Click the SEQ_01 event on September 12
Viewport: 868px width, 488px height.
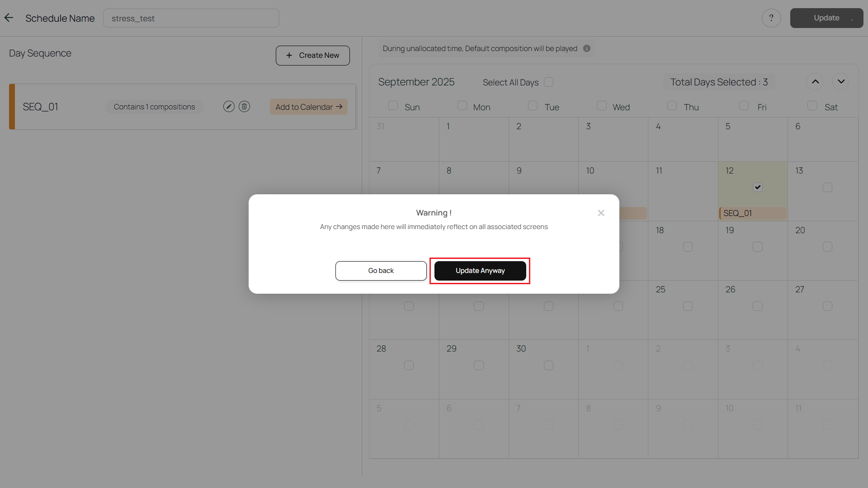point(752,213)
